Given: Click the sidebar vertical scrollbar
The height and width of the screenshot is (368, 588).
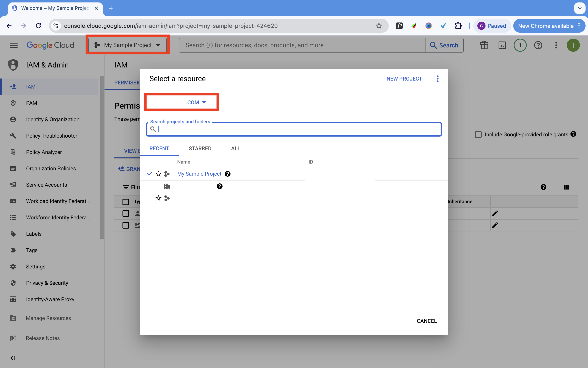Looking at the screenshot, I should pos(102,157).
